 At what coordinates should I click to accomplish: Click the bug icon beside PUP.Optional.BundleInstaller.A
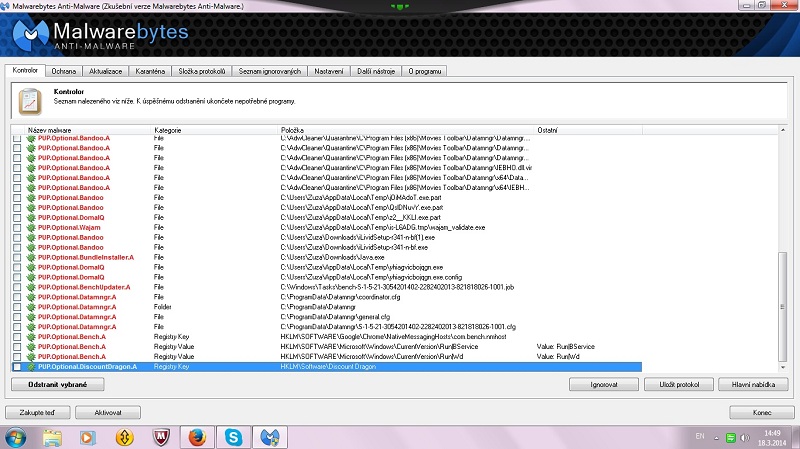tap(30, 257)
